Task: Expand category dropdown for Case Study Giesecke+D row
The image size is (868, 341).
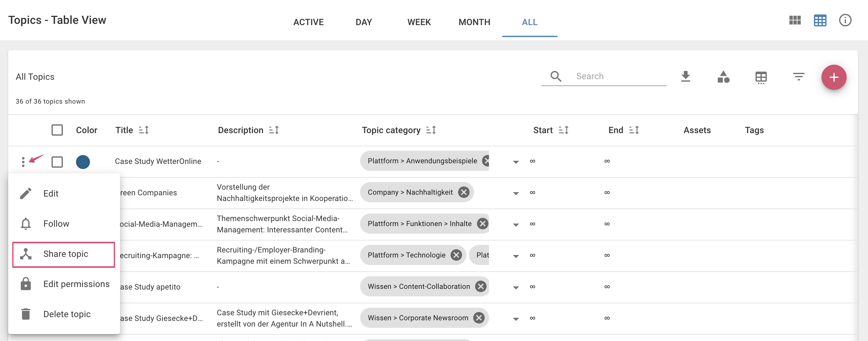Action: click(x=515, y=319)
